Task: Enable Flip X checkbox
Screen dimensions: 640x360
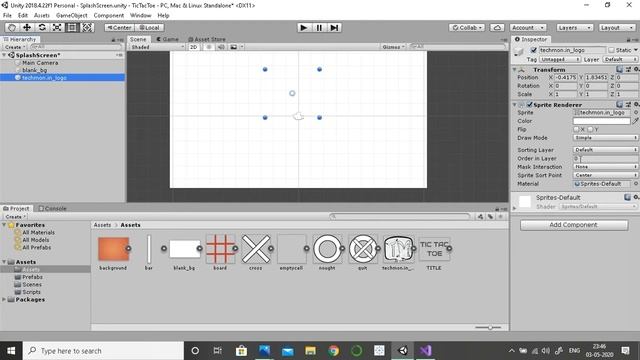Action: (576, 129)
